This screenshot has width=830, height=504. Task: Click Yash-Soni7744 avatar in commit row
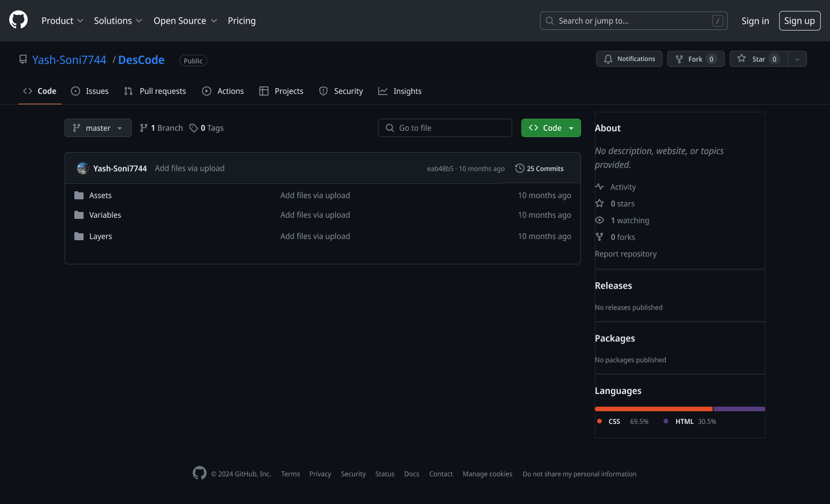point(83,168)
